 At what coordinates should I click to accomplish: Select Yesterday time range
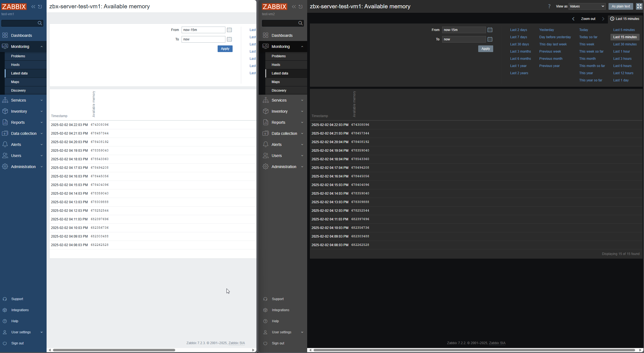tap(547, 30)
